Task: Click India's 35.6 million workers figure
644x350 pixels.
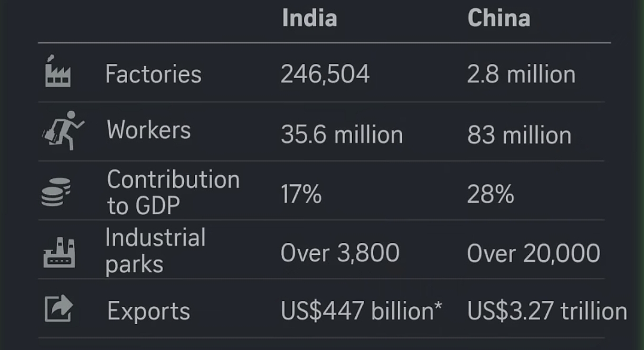Action: [342, 135]
